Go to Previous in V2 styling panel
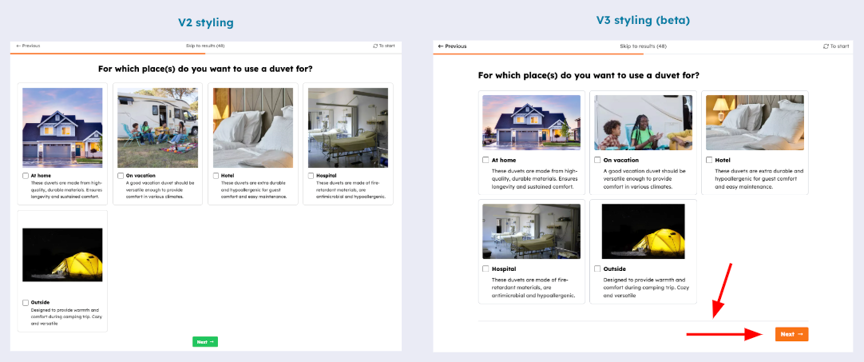The width and height of the screenshot is (864, 362). coord(28,46)
